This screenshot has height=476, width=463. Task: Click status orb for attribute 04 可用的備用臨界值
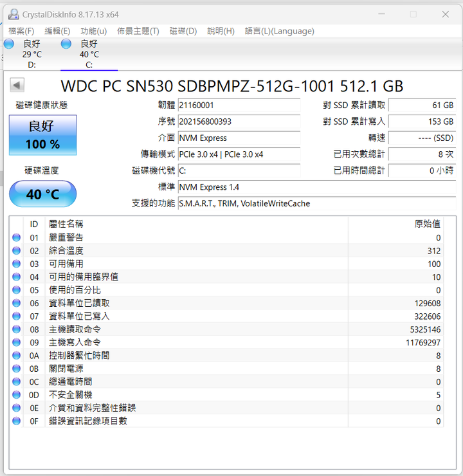click(x=16, y=277)
